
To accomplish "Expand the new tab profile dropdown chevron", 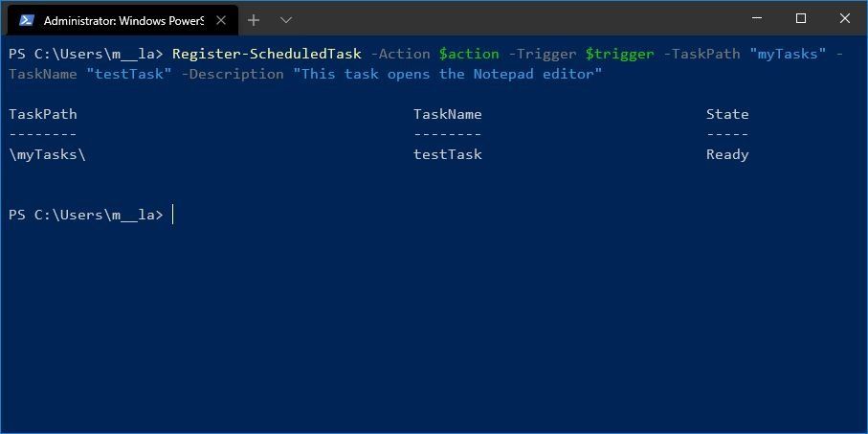I will (x=286, y=19).
